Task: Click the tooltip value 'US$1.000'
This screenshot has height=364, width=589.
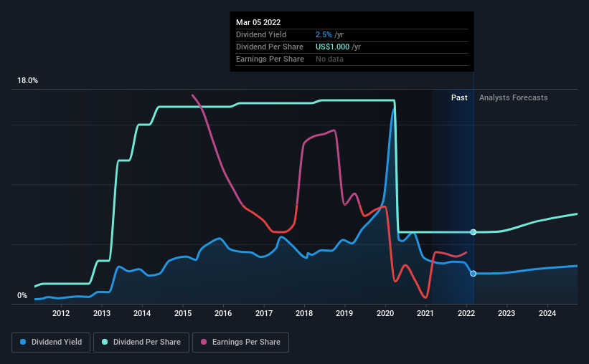Action: coord(332,47)
